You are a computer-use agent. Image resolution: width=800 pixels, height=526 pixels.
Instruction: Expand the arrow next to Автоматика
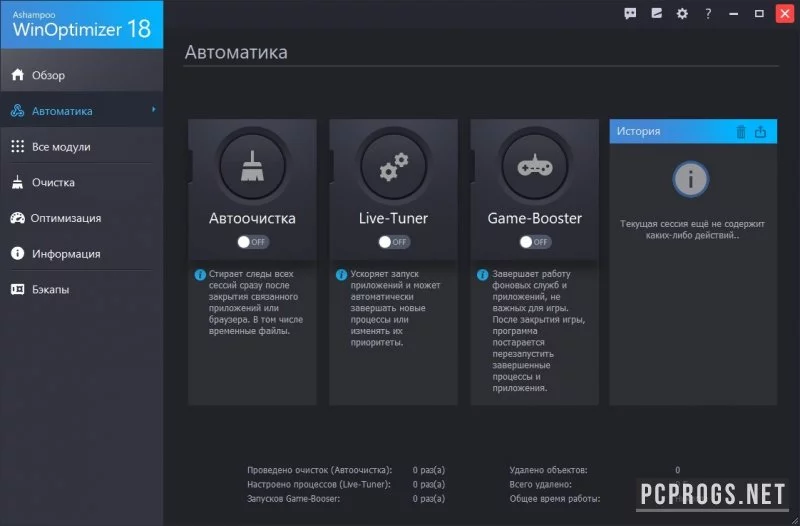coord(154,110)
